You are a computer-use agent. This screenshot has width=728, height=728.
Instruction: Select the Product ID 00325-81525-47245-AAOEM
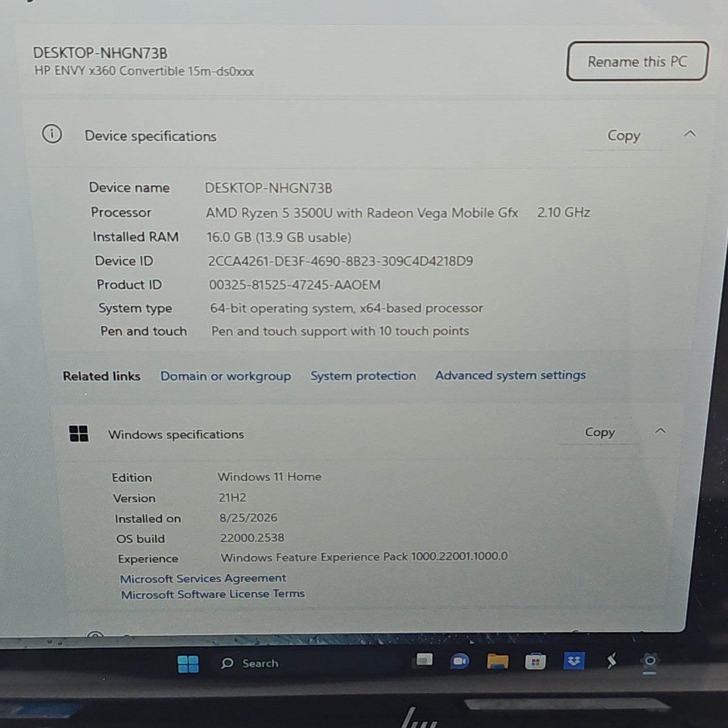295,284
